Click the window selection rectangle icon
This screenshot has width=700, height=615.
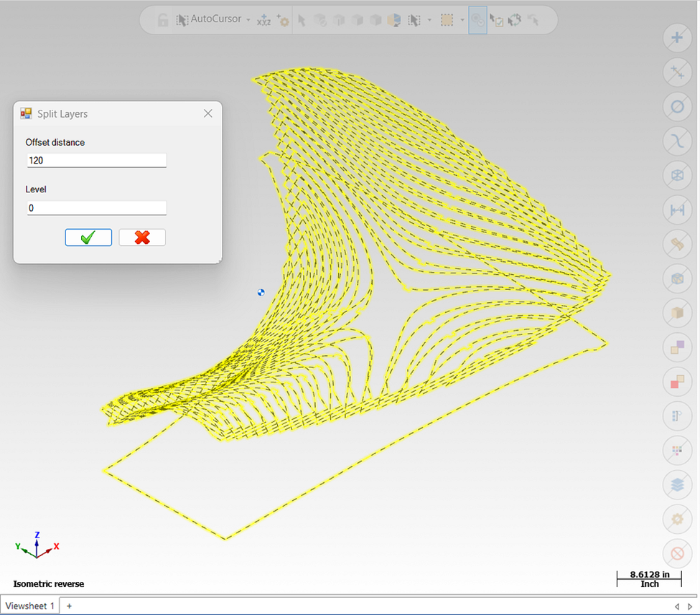(447, 20)
